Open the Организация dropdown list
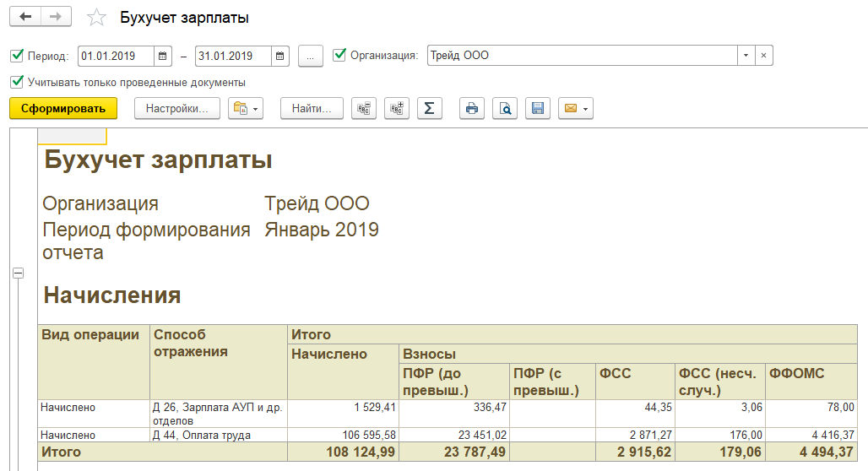Screen dimensions: 868x471 (745, 56)
